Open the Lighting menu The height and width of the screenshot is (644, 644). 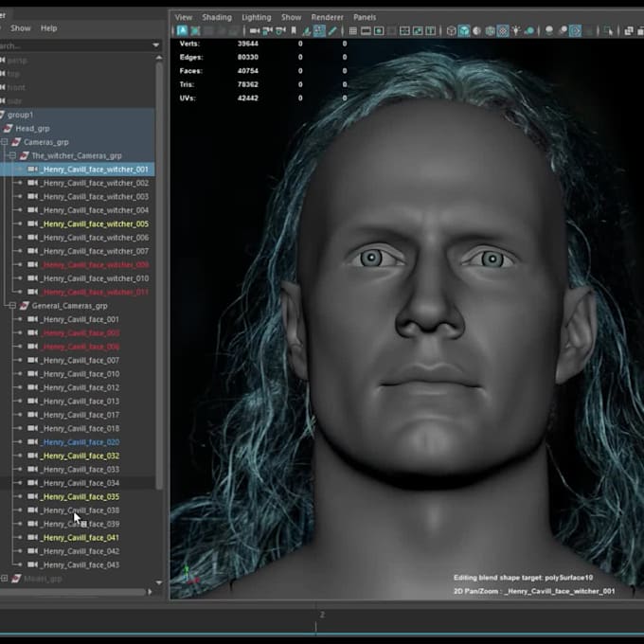pos(257,17)
